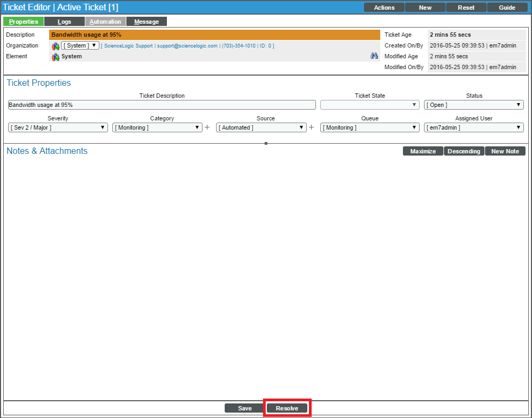Click the organization icon beside System dropdown
The image size is (532, 418).
point(56,46)
